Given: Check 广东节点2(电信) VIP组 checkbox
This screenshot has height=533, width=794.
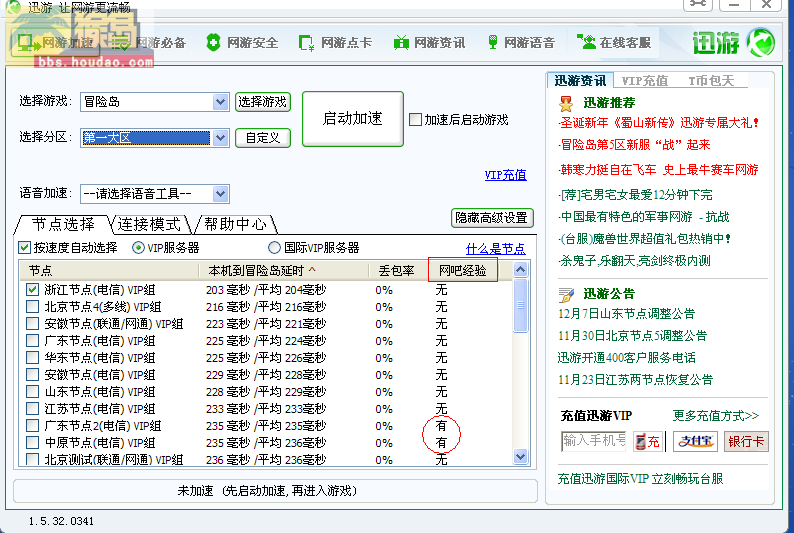Looking at the screenshot, I should coord(32,426).
